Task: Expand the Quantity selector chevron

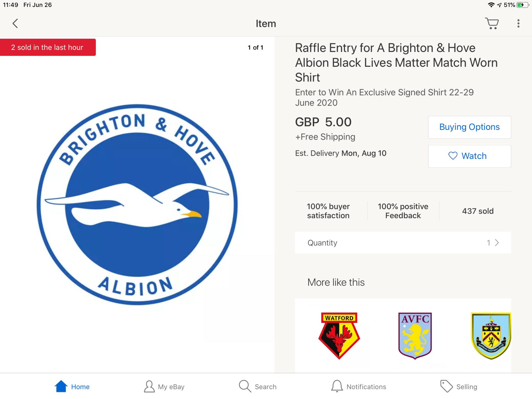Action: pos(497,243)
